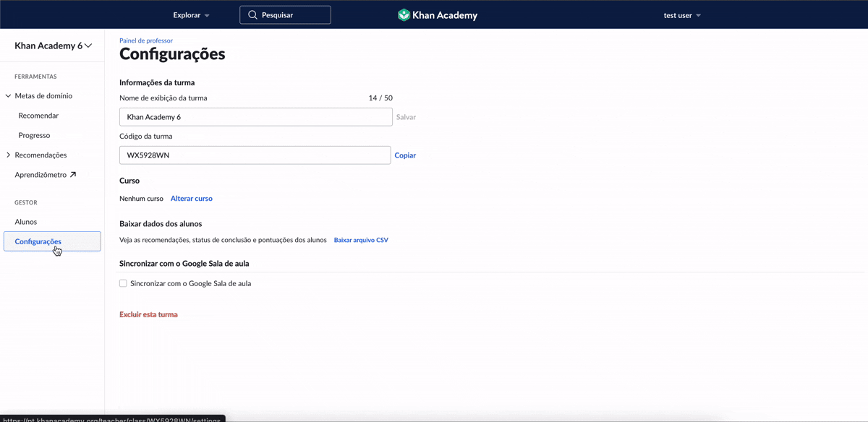
Task: Click the 14 / 50 character counter
Action: pyautogui.click(x=380, y=98)
